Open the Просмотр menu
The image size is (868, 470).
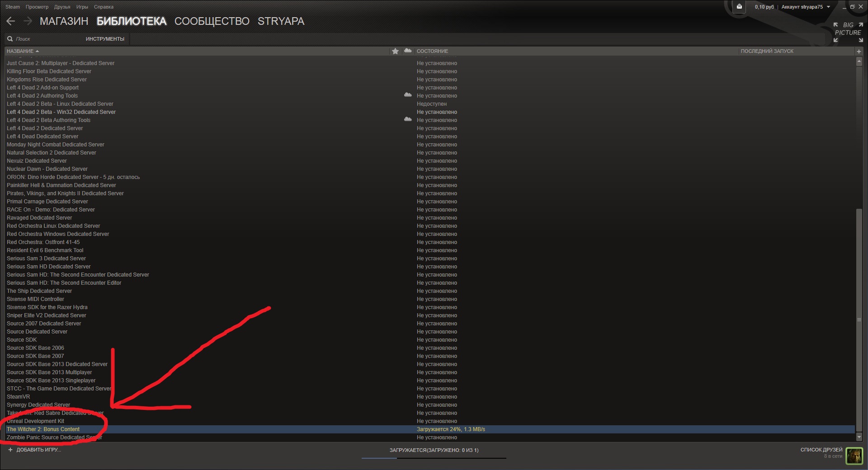point(37,7)
